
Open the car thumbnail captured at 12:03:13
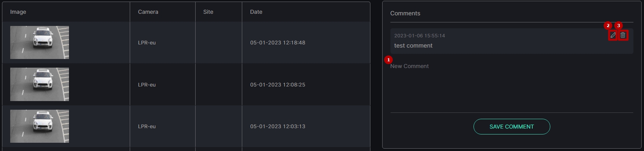click(x=40, y=126)
